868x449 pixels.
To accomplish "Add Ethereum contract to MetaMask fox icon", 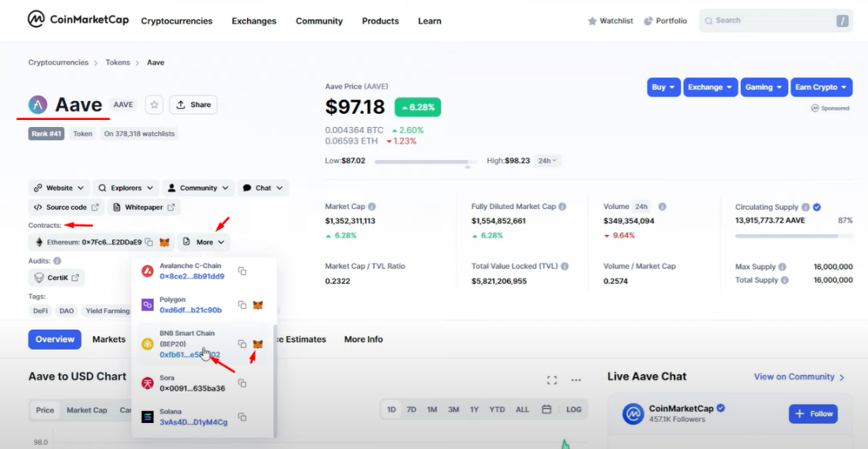I will pos(164,242).
